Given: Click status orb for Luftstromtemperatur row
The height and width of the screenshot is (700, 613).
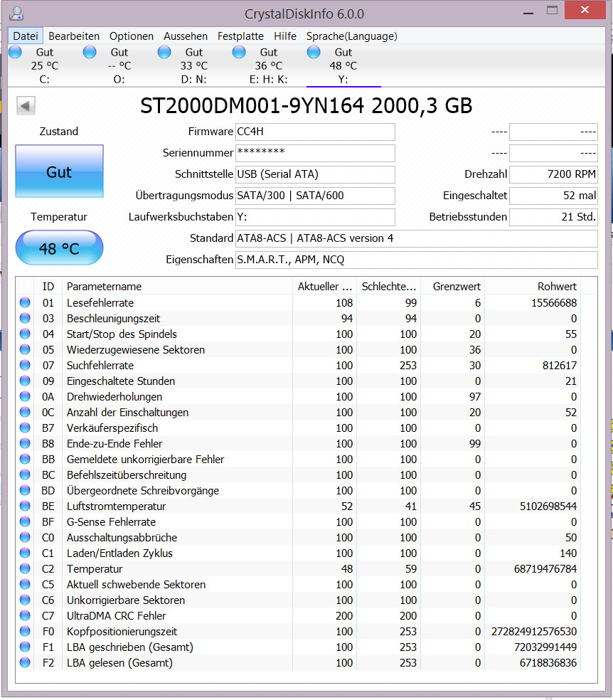Looking at the screenshot, I should click(25, 506).
